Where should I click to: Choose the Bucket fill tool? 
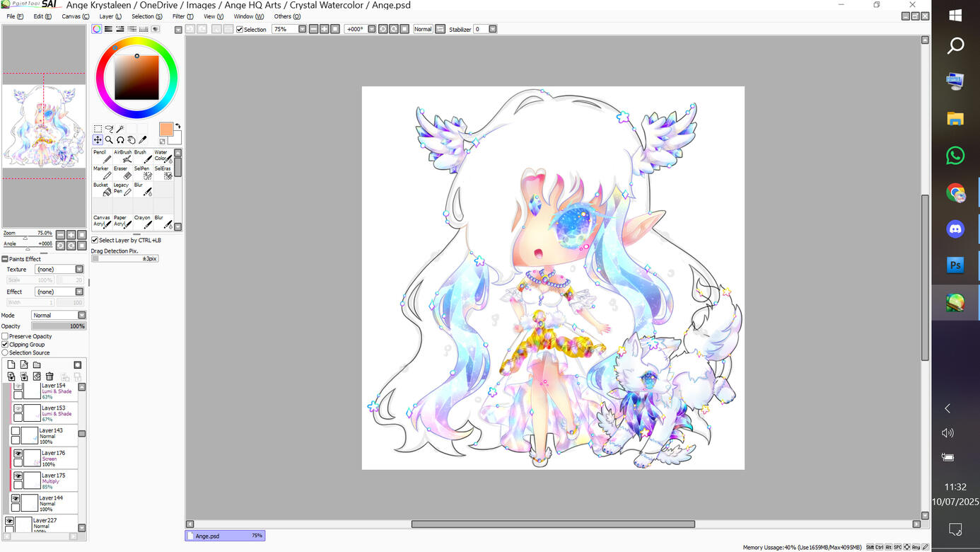pos(103,189)
